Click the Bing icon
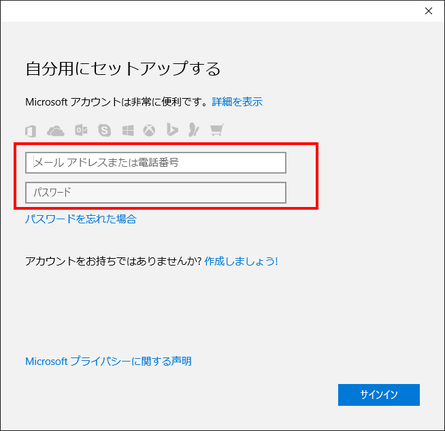Image resolution: width=445 pixels, height=431 pixels. (172, 130)
